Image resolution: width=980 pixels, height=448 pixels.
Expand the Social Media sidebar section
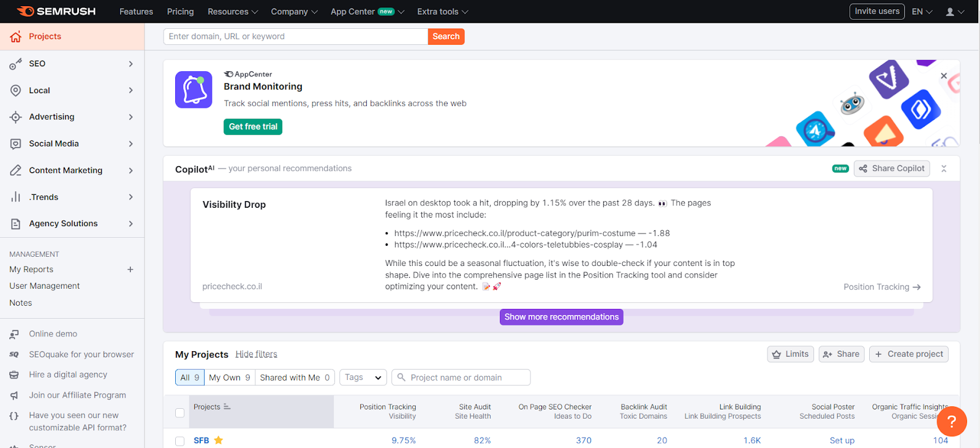(131, 143)
